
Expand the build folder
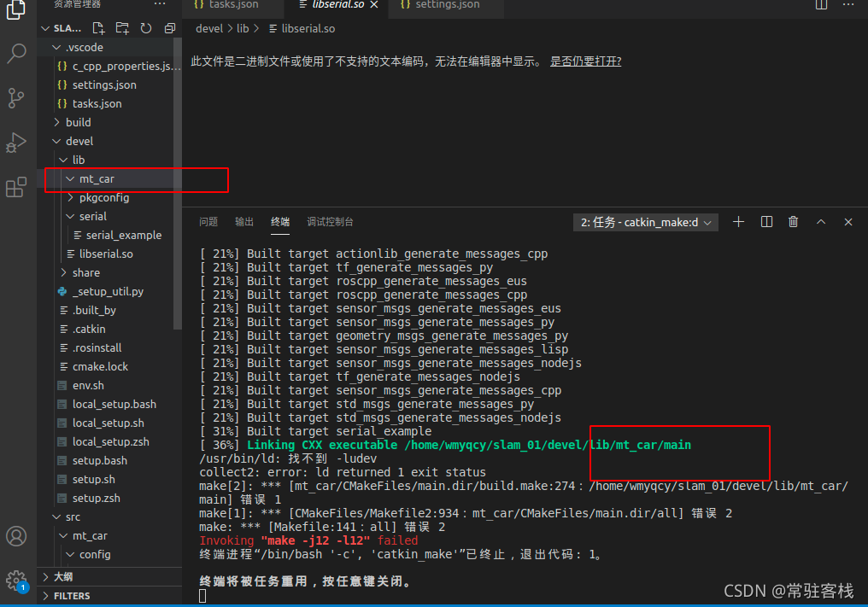tap(109, 122)
